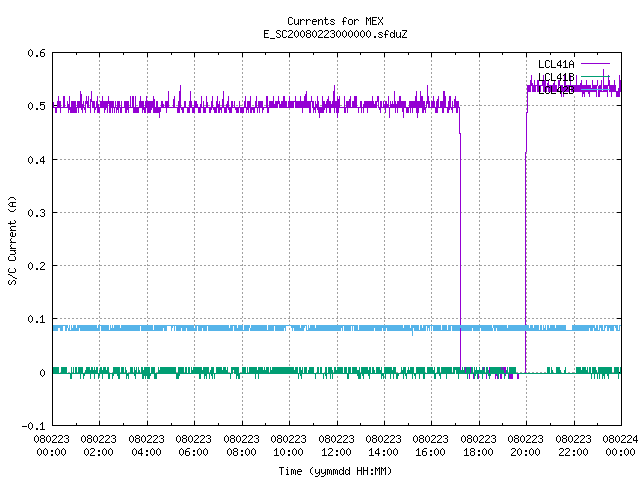Click the 080223 10:00 x-axis tick label
Screen dimensions: 640x480
coord(288,446)
